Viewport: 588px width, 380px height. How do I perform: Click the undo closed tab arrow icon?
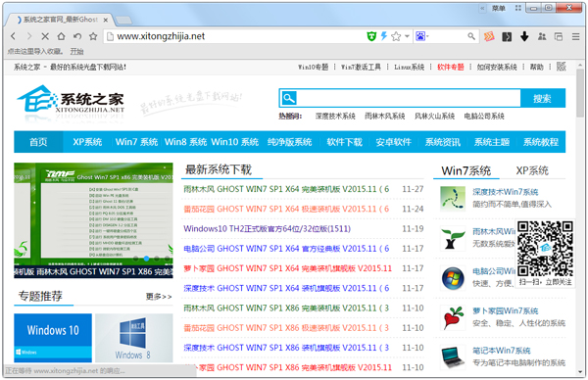77,36
